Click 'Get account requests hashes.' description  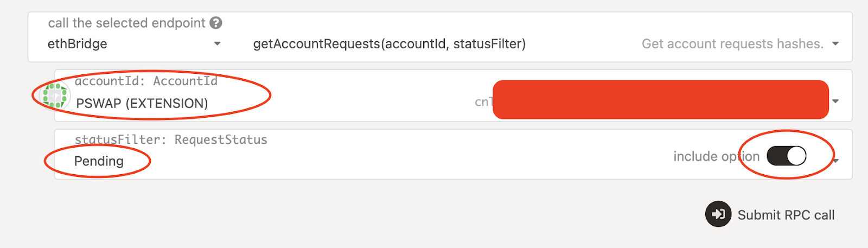pos(732,44)
